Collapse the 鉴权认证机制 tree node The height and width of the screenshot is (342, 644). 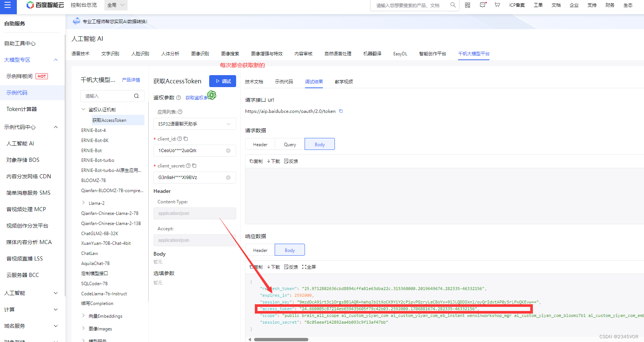(83, 110)
